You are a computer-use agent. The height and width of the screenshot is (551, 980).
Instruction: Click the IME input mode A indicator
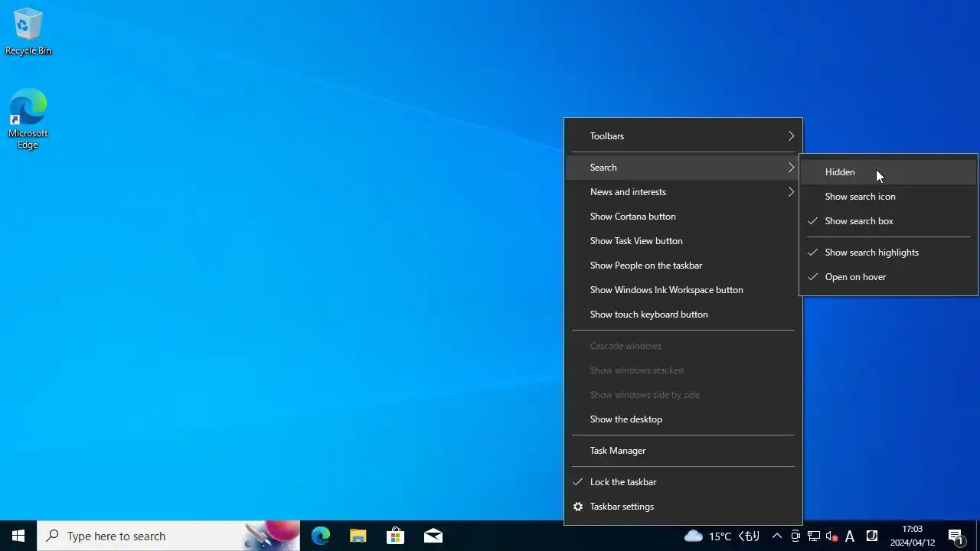(x=850, y=536)
